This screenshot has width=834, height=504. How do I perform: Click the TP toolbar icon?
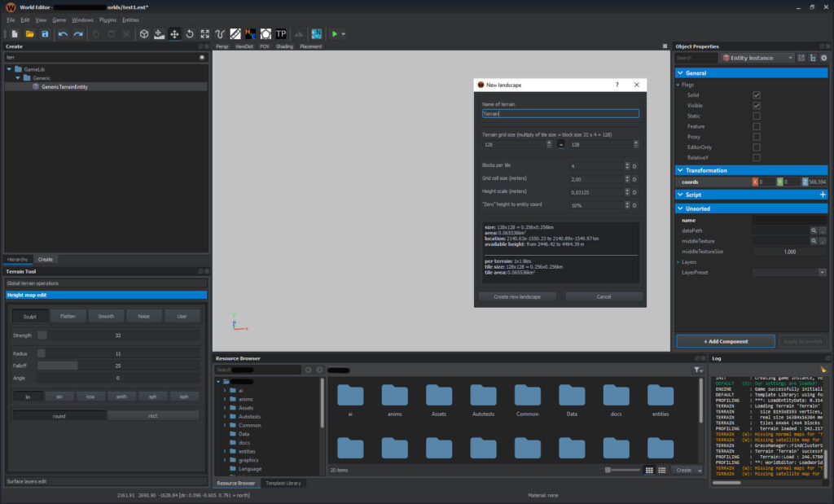pyautogui.click(x=281, y=34)
